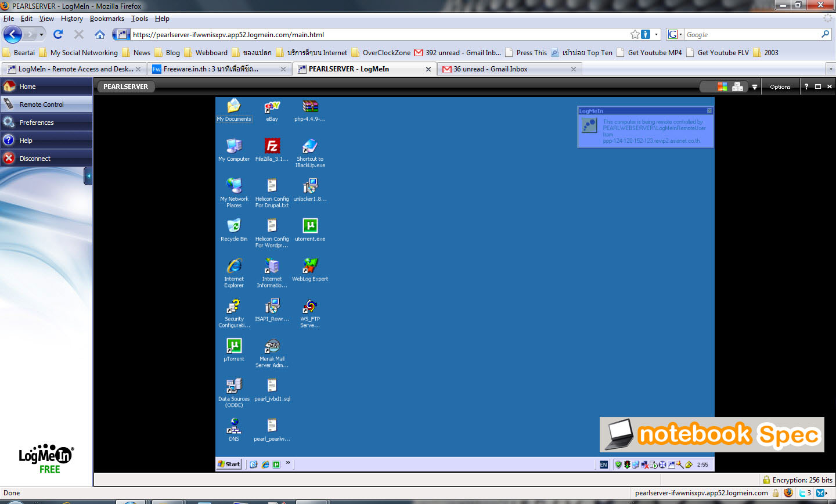This screenshot has width=836, height=504.
Task: Open WS_FTP Server shortcut
Action: [x=310, y=307]
